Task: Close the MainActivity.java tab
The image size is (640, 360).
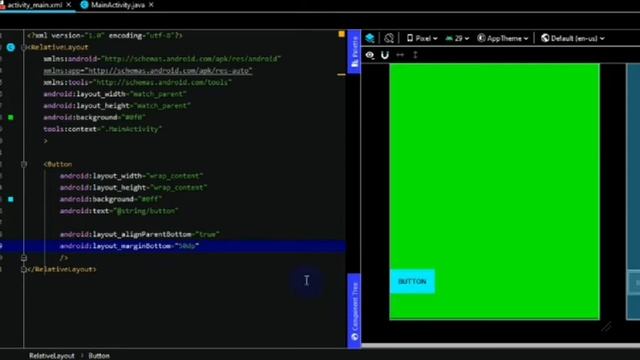Action: click(151, 5)
